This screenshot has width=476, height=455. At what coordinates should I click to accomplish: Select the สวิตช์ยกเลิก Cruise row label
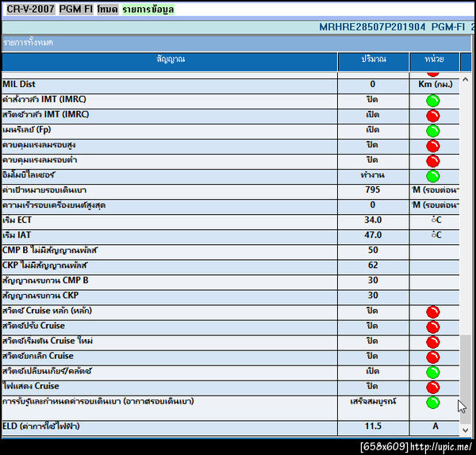pos(38,356)
